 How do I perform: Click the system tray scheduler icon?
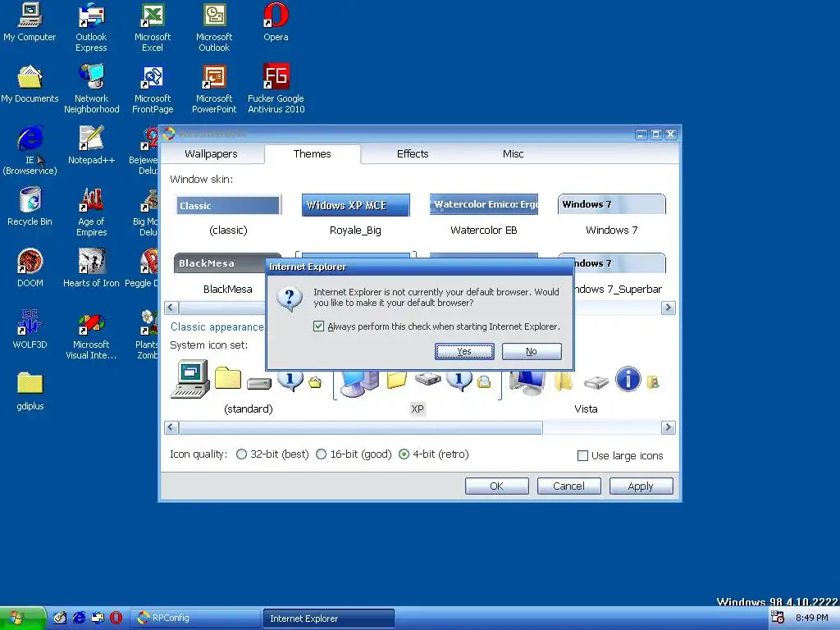point(778,617)
